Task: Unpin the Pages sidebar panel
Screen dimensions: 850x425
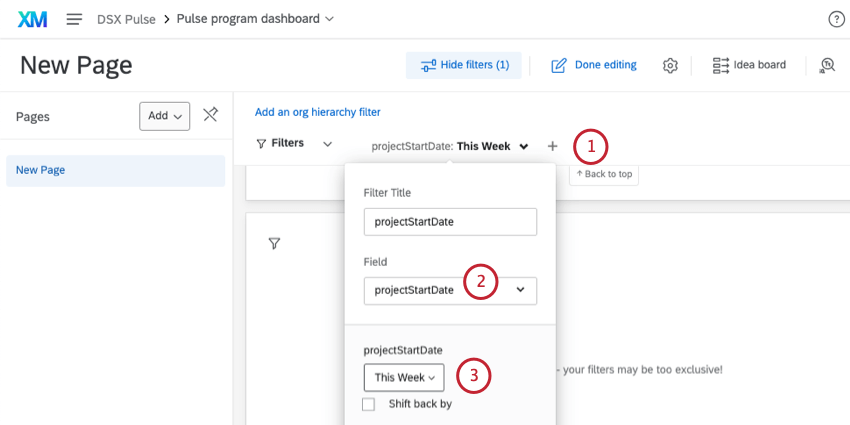Action: 210,115
